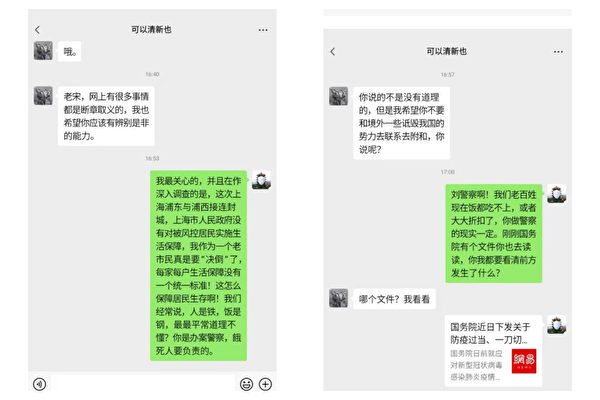Tap the 哪个文件？我看看 message bubble
The height and width of the screenshot is (400, 600).
(394, 299)
